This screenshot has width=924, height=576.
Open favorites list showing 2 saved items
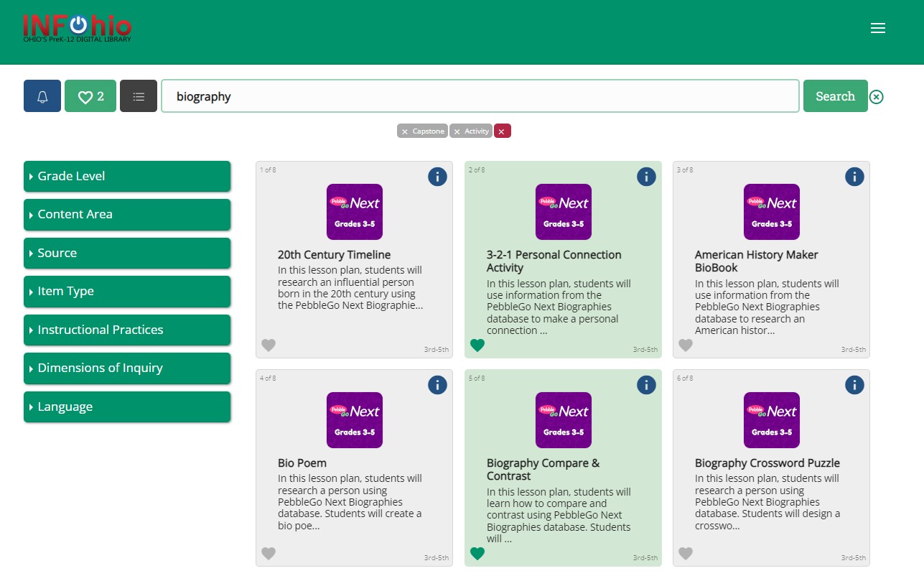click(x=90, y=96)
